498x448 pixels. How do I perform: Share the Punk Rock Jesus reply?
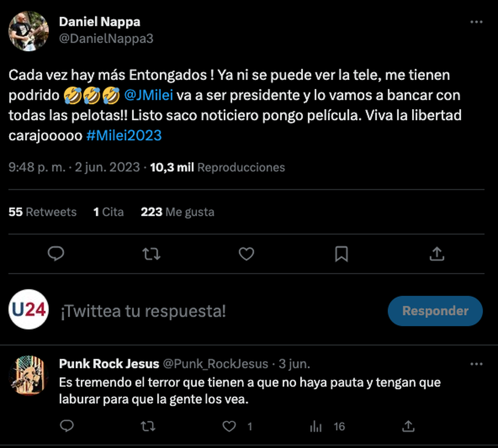click(408, 426)
